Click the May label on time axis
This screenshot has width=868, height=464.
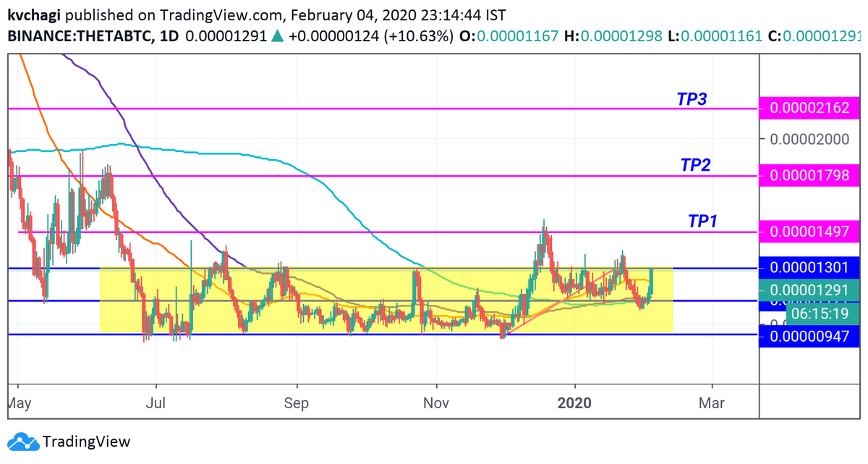click(x=20, y=402)
